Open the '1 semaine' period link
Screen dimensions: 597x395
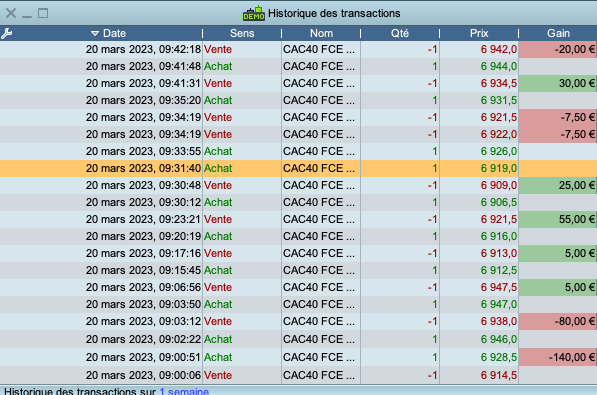pyautogui.click(x=184, y=391)
